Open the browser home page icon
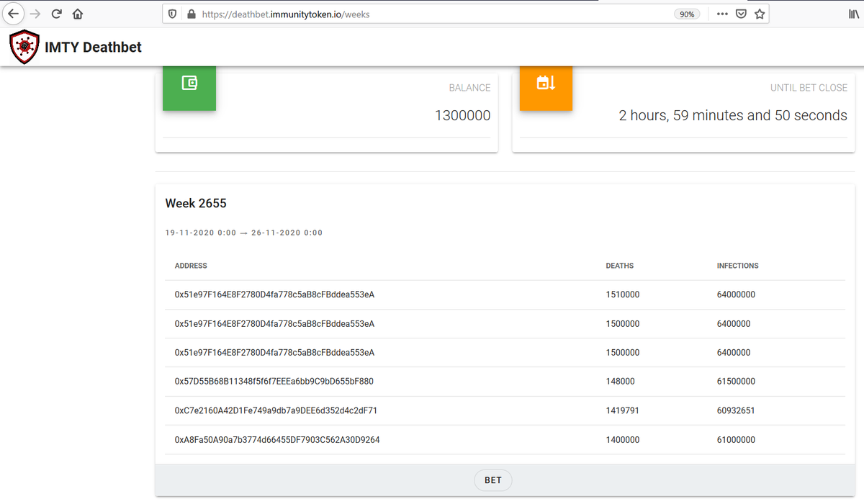This screenshot has width=864, height=504. pyautogui.click(x=78, y=14)
